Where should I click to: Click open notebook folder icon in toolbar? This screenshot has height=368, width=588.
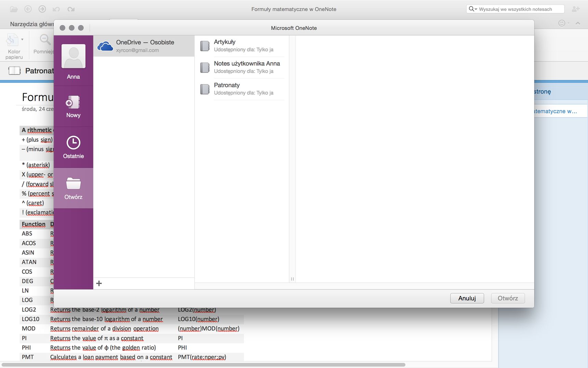point(14,9)
